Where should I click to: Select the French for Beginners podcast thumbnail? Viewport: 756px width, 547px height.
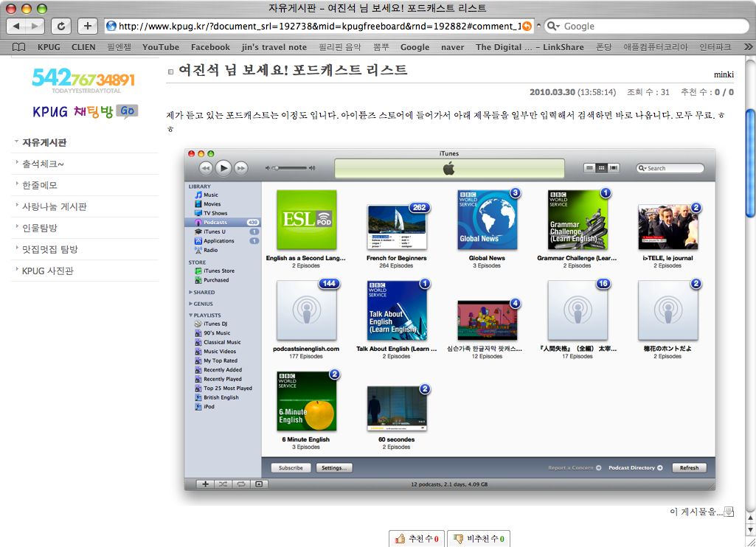point(396,227)
